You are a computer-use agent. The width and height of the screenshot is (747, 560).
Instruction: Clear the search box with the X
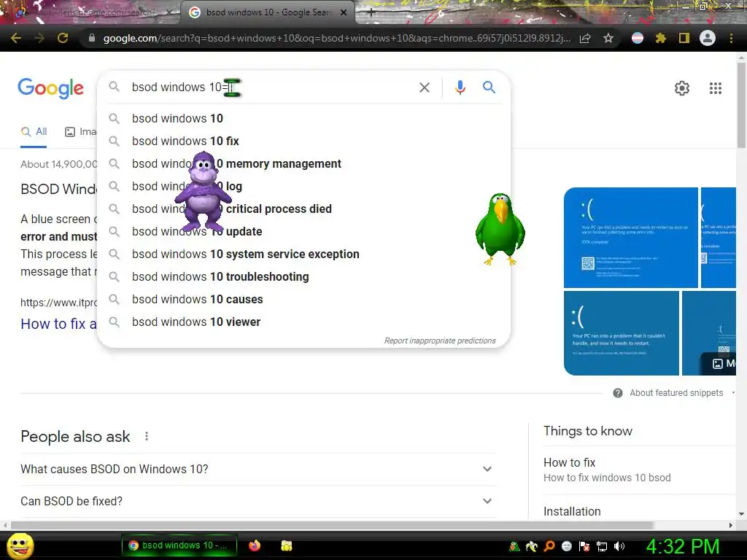click(x=424, y=87)
